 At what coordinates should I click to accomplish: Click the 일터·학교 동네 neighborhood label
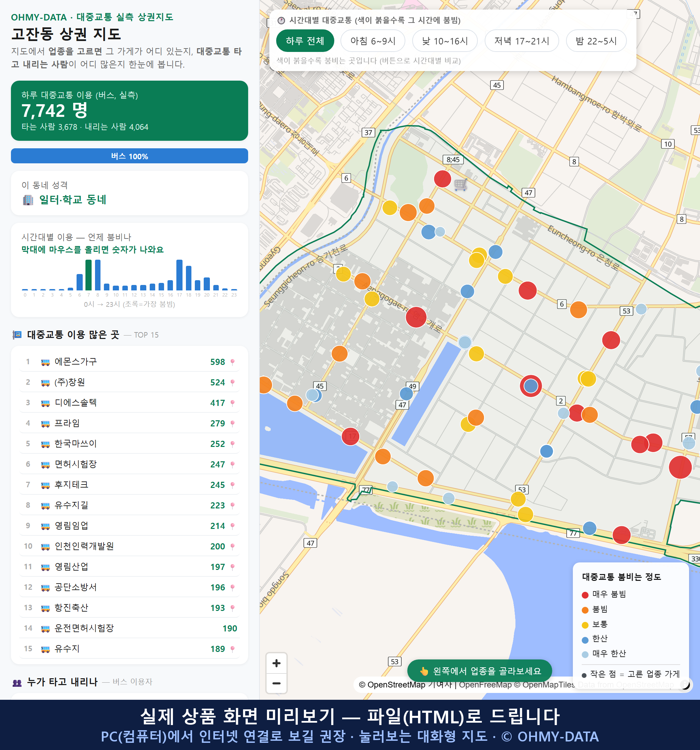[x=73, y=200]
